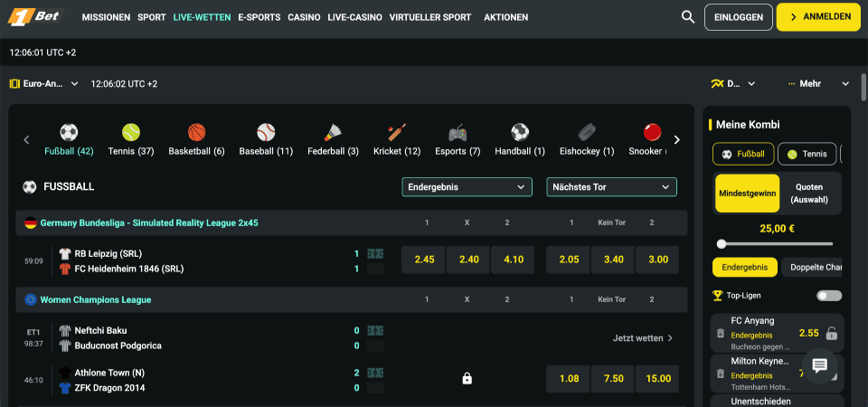Open Women Champions League
Screen dimensions: 868x407
click(x=96, y=299)
